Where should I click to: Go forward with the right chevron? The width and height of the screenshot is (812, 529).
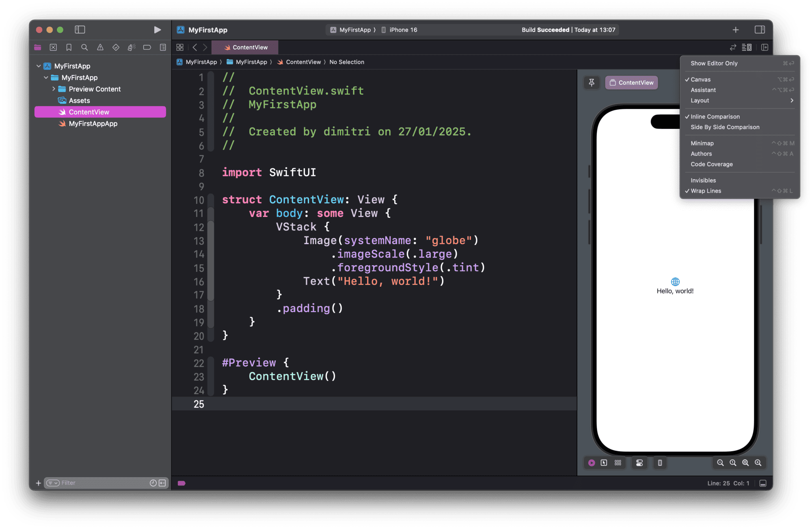pos(205,48)
